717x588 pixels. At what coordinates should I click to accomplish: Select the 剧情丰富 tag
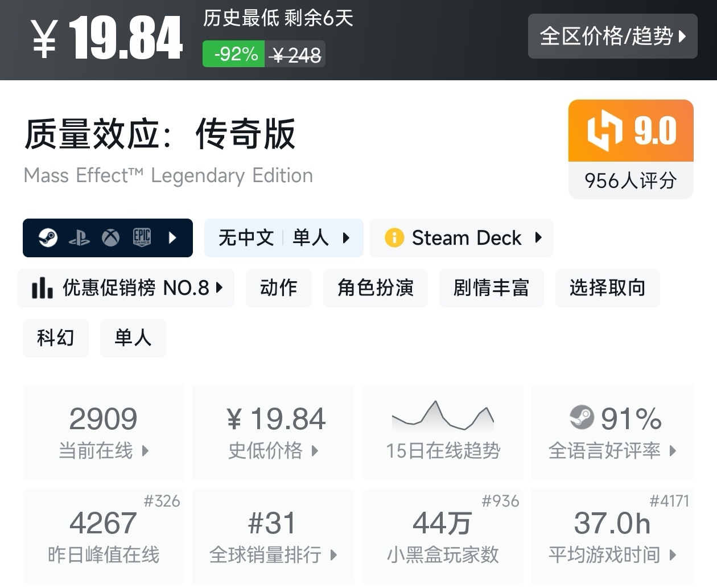click(x=491, y=288)
